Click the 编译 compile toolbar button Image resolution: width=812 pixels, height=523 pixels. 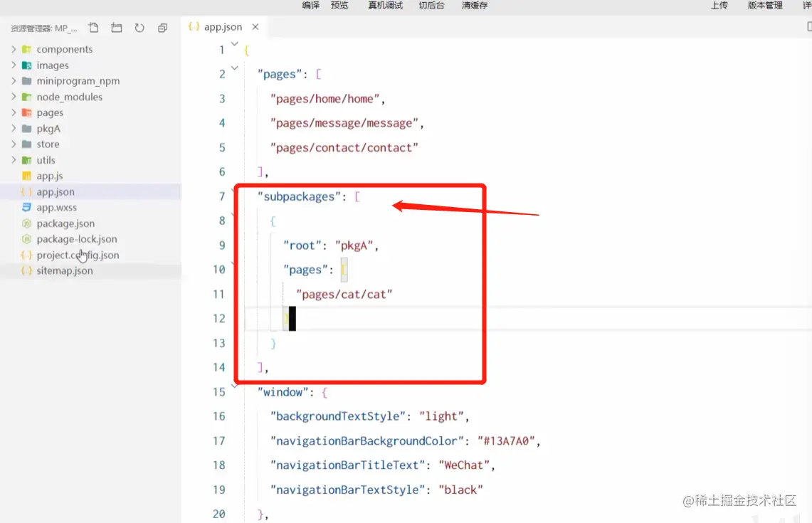(311, 5)
